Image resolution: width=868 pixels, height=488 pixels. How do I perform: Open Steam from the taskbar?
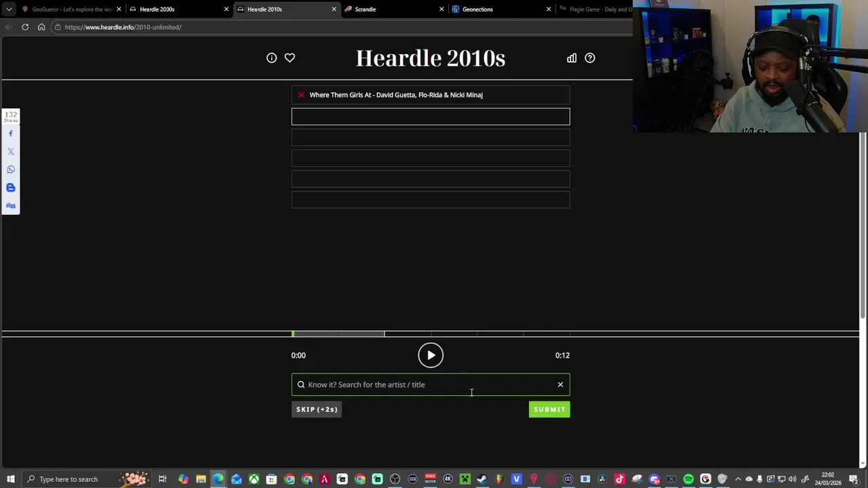481,479
